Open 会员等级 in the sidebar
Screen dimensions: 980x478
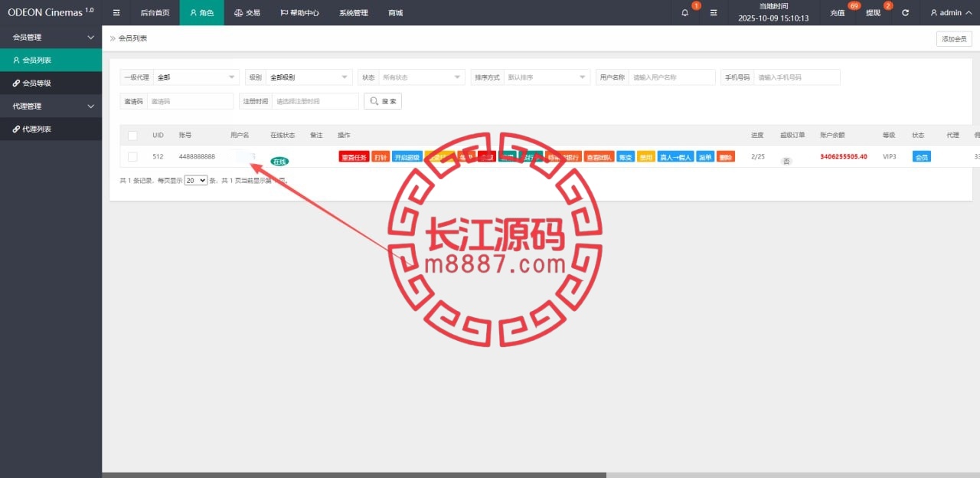pyautogui.click(x=51, y=83)
